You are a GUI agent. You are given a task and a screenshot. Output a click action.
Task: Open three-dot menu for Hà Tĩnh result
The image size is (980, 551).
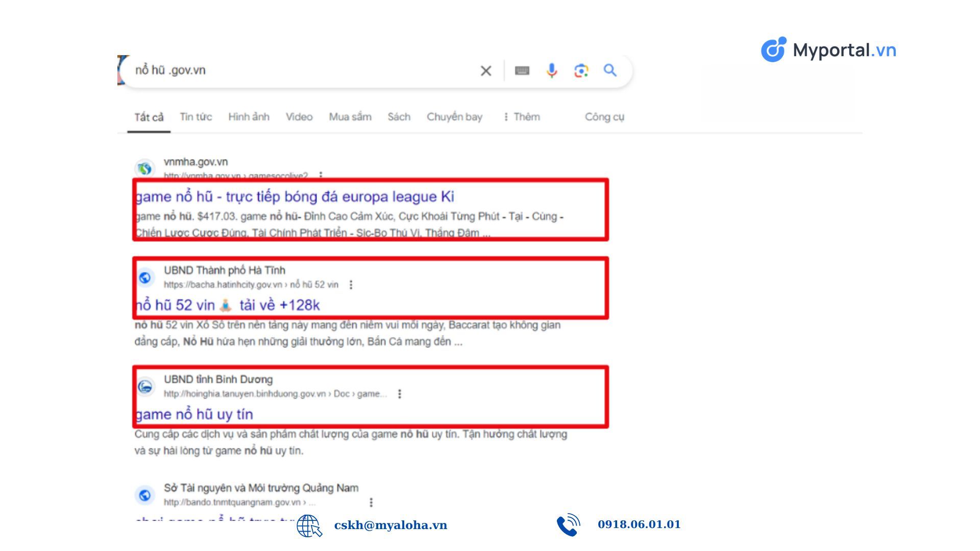coord(351,285)
